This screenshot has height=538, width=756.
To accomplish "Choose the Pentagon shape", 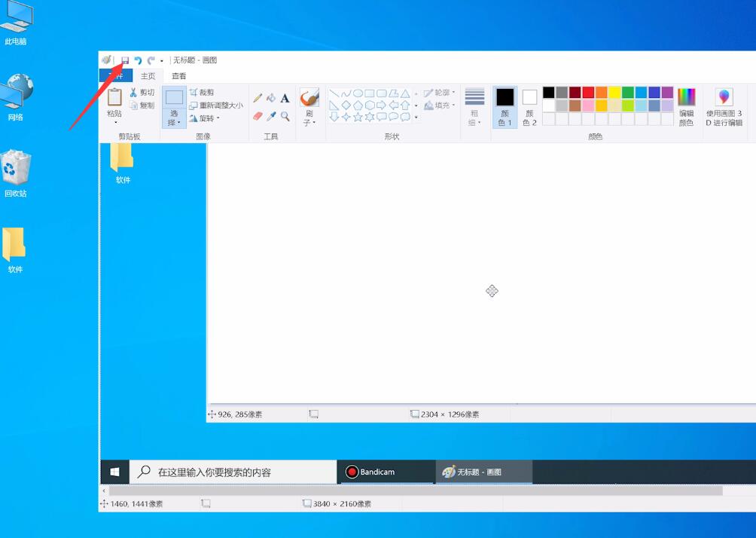I will click(x=358, y=105).
